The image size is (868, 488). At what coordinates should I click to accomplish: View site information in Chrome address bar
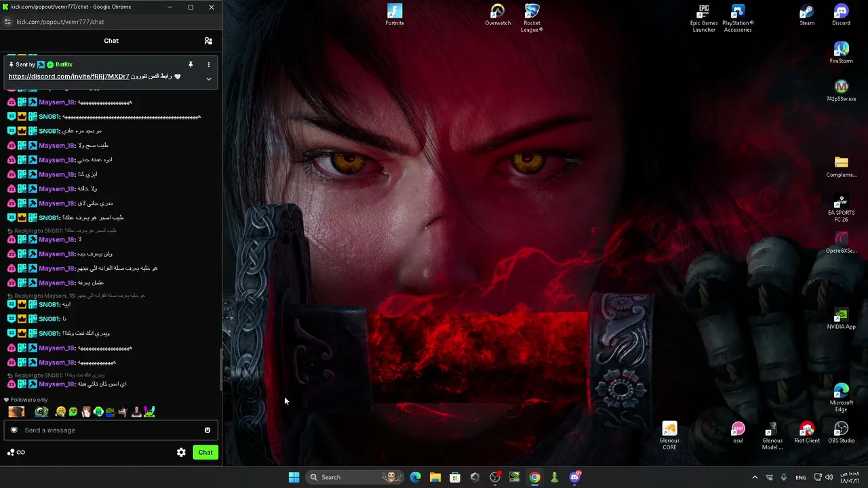[7, 22]
